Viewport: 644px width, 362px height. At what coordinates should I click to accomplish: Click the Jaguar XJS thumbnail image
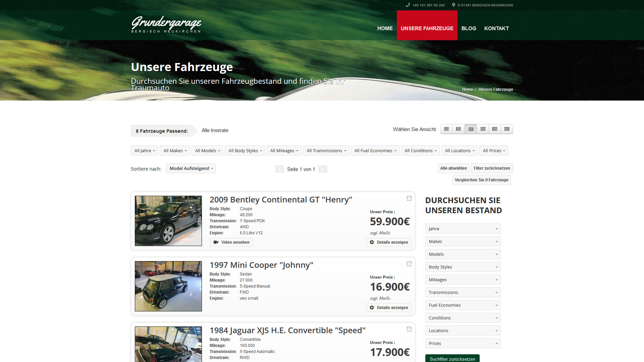click(168, 344)
